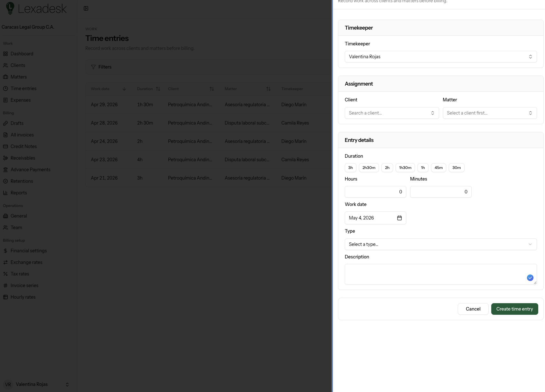Open Credit Notes in sidebar
The height and width of the screenshot is (392, 545).
point(23,146)
